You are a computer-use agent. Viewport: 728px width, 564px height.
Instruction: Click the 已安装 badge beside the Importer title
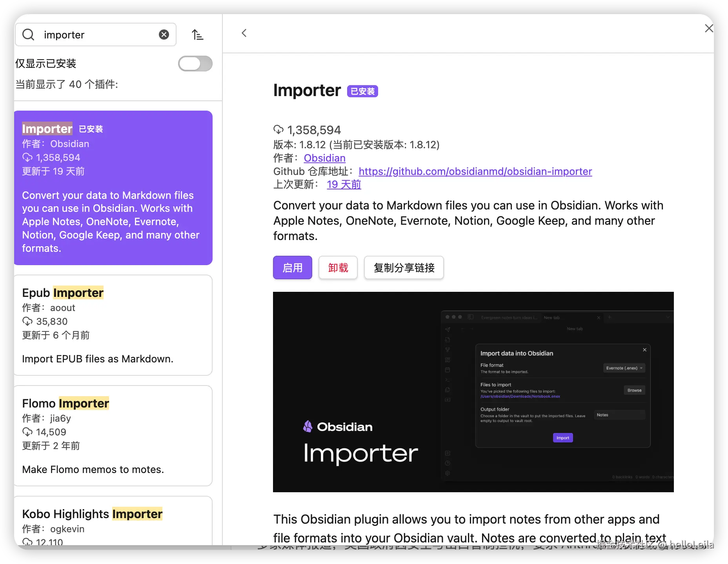point(362,91)
